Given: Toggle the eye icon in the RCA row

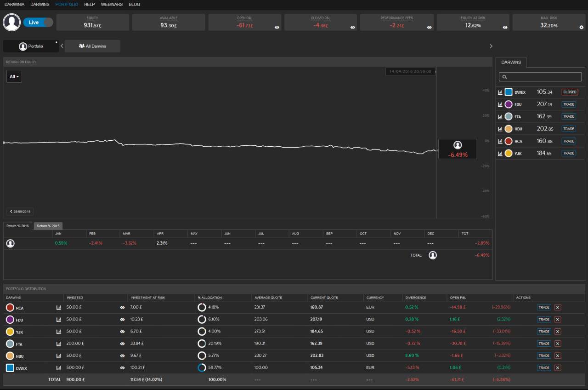Looking at the screenshot, I should tap(122, 307).
